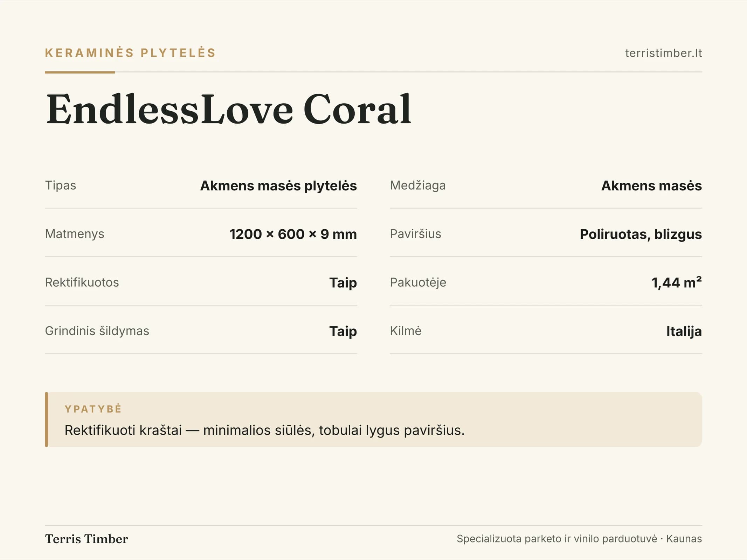Viewport: 747px width, 560px height.
Task: Select the Matmenys row label
Action: coord(75,234)
